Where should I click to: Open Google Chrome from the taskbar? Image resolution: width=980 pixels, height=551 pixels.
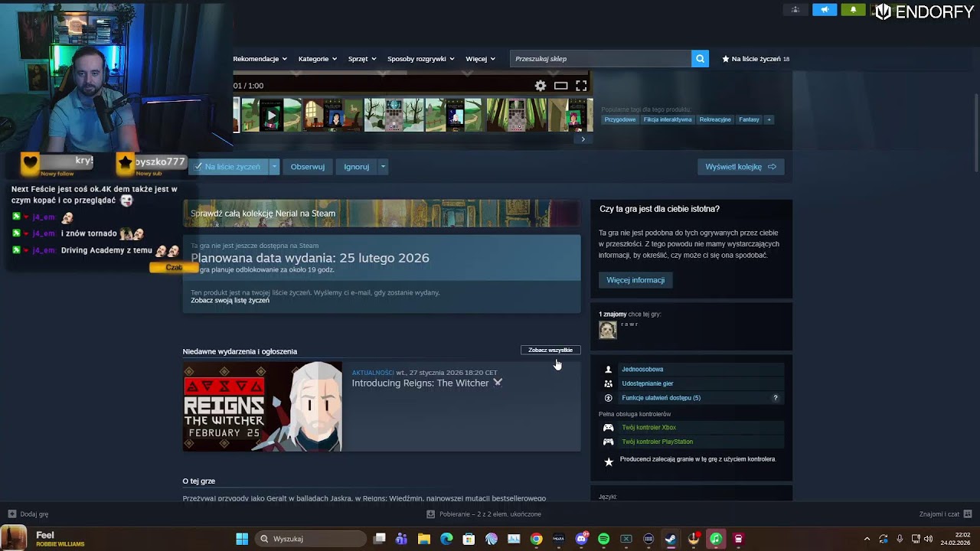pyautogui.click(x=536, y=539)
